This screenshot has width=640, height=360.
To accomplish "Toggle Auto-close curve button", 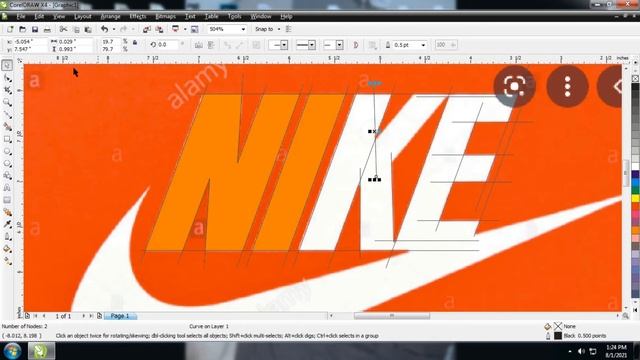I will click(356, 45).
